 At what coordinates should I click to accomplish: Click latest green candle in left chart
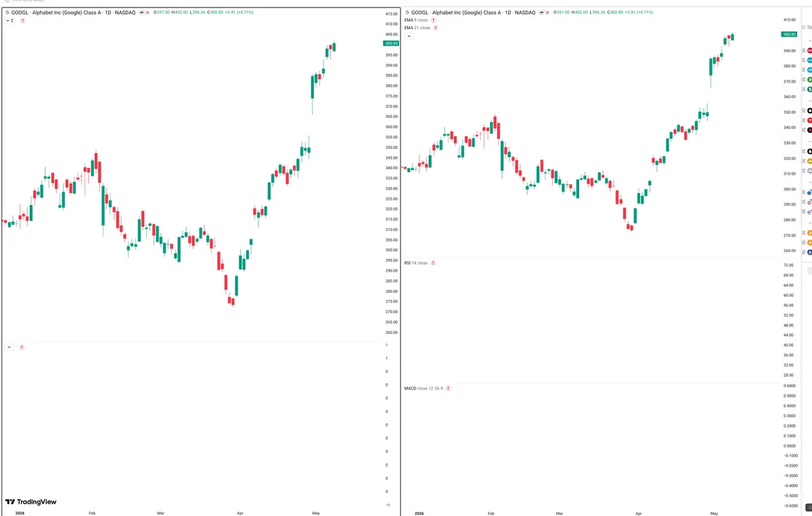335,47
